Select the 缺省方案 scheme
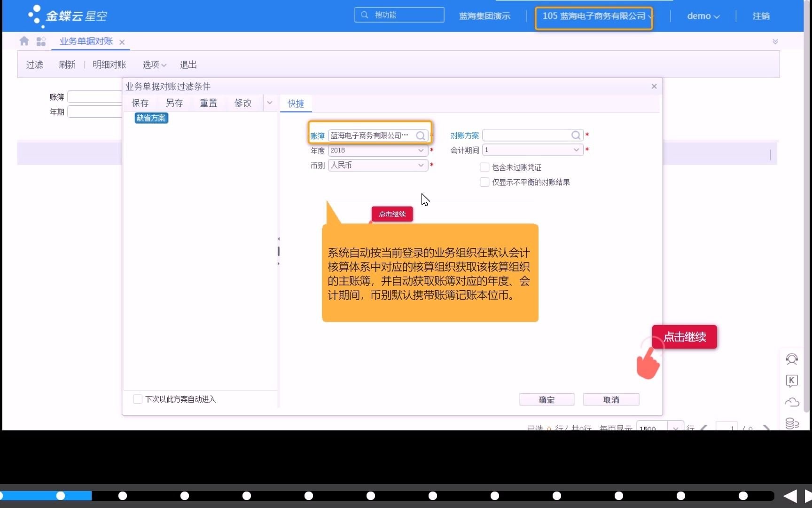The image size is (812, 508). [151, 118]
